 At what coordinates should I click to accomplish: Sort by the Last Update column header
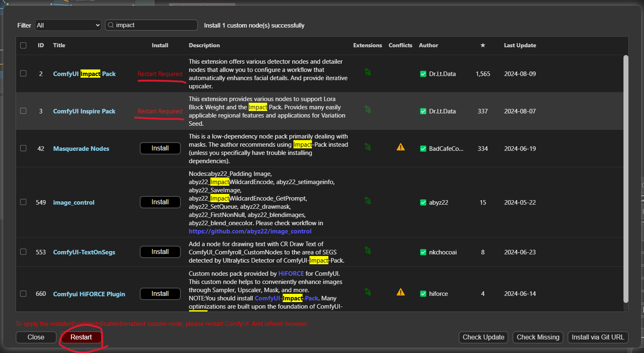click(x=520, y=45)
